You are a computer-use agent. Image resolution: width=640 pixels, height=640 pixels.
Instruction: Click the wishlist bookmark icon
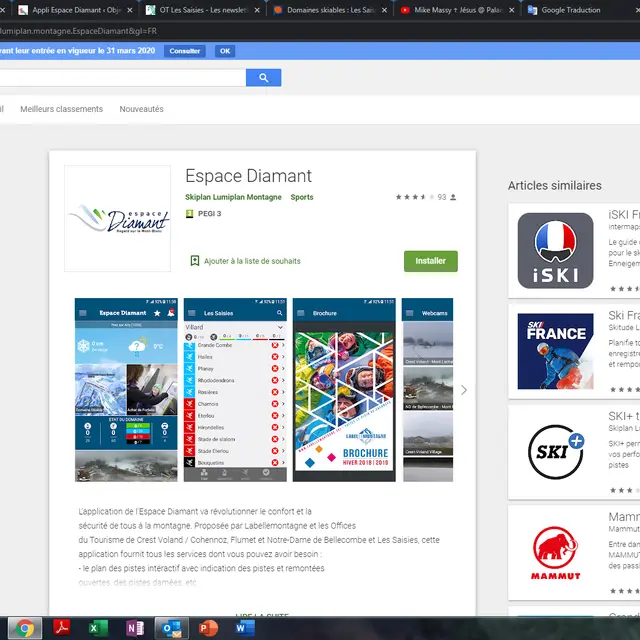195,261
